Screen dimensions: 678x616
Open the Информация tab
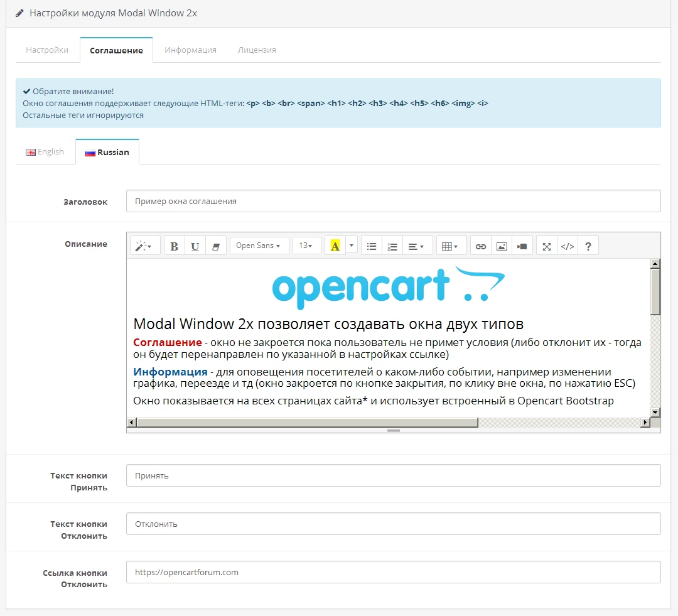click(x=190, y=50)
